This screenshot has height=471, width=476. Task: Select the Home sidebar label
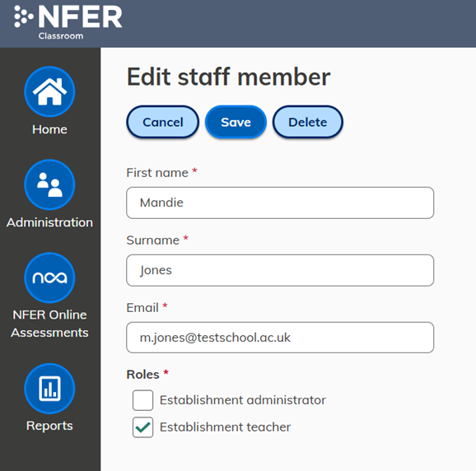coord(49,129)
